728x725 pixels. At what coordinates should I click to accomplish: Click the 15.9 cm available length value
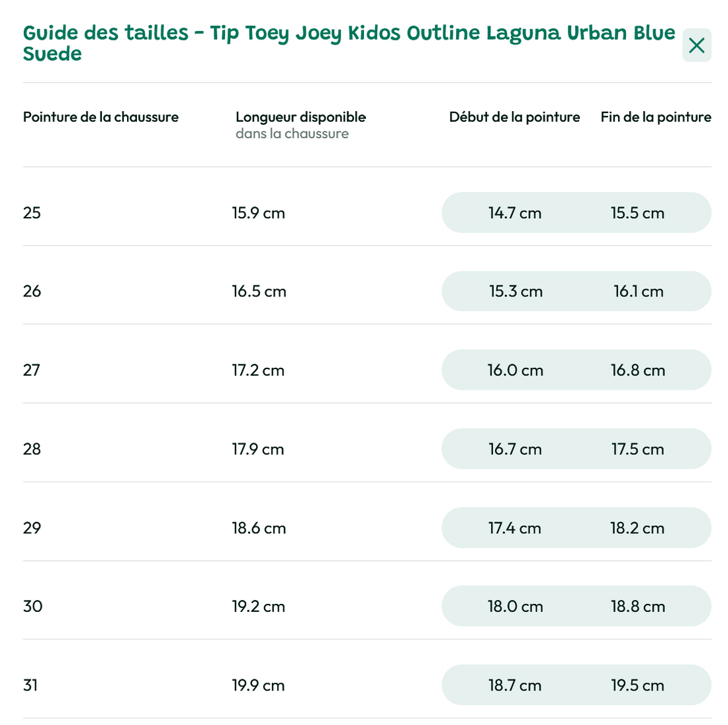click(258, 213)
